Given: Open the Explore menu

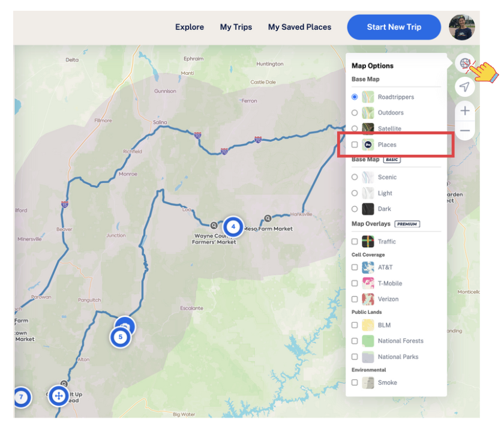Looking at the screenshot, I should (x=190, y=27).
